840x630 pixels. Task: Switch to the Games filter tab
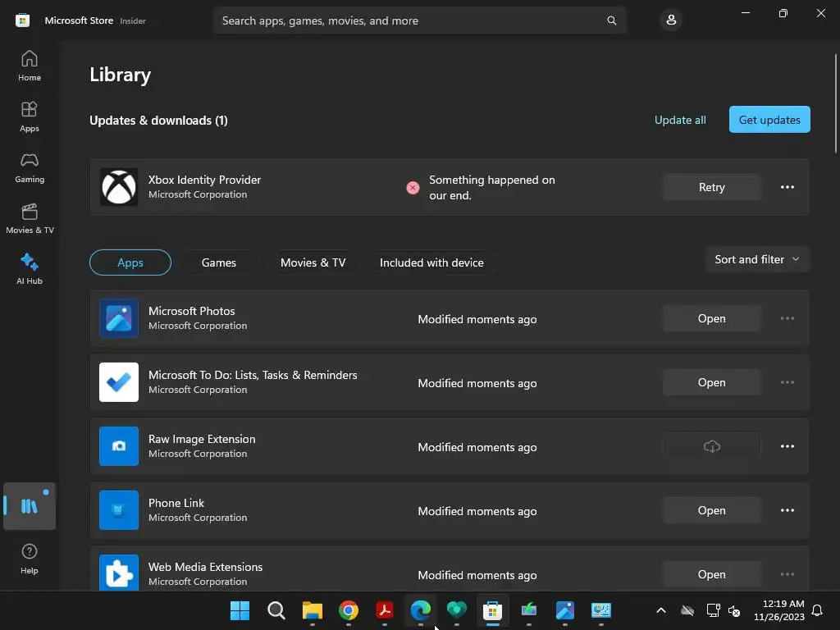click(218, 262)
